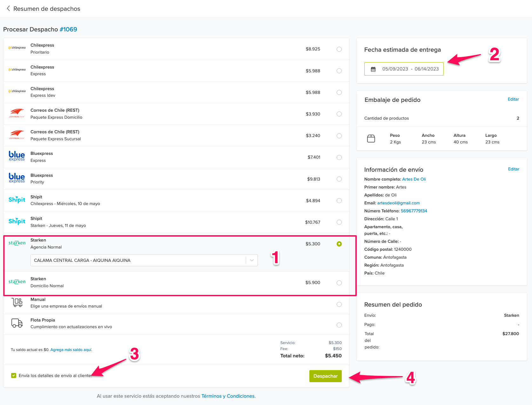532x405 pixels.
Task: Click the Chilexpress Prioritario logo
Action: 17,48
